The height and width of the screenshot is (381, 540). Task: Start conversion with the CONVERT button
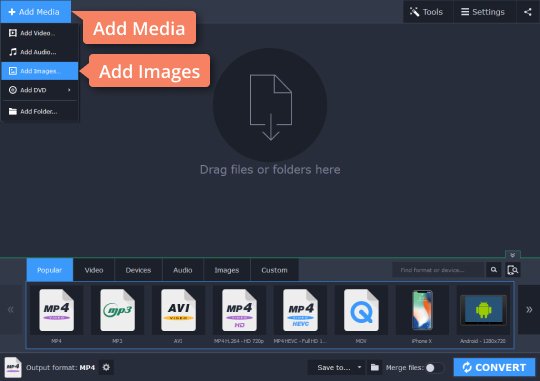(x=494, y=367)
